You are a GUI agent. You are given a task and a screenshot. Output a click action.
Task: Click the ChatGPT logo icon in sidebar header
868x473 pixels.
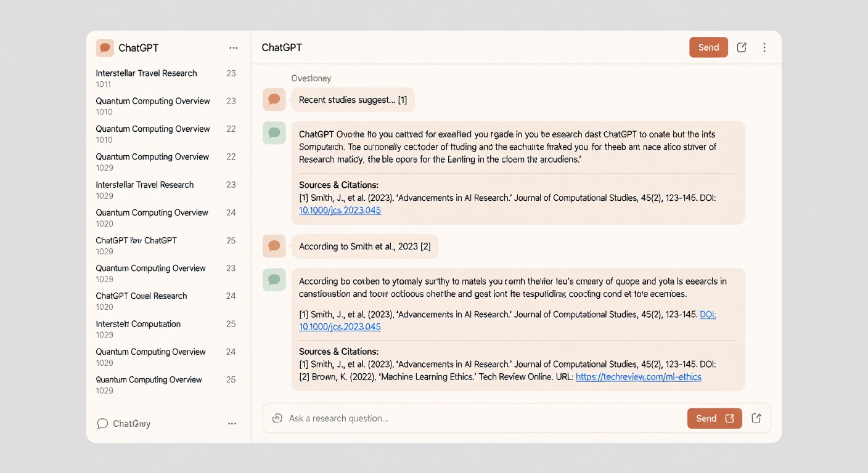point(104,47)
